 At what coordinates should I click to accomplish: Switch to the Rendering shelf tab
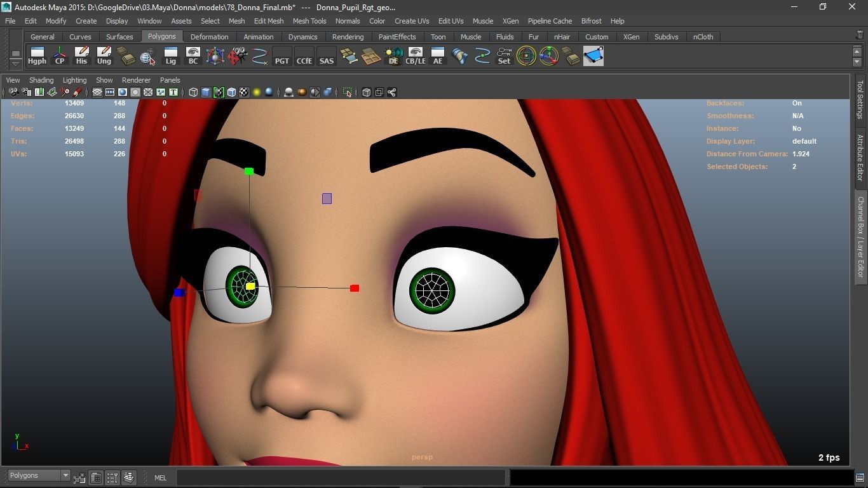point(348,37)
